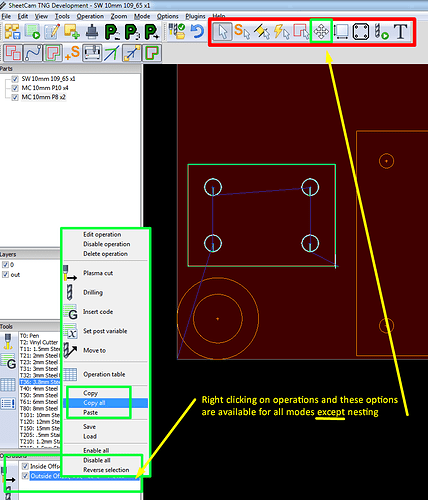Uncheck the MC 10mm P10 x4 part

click(14, 88)
